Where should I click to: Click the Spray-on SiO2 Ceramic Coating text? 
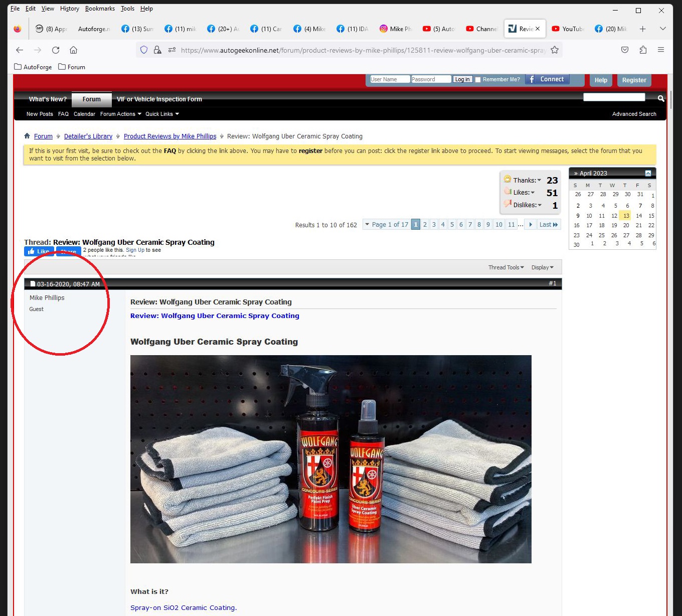(184, 607)
